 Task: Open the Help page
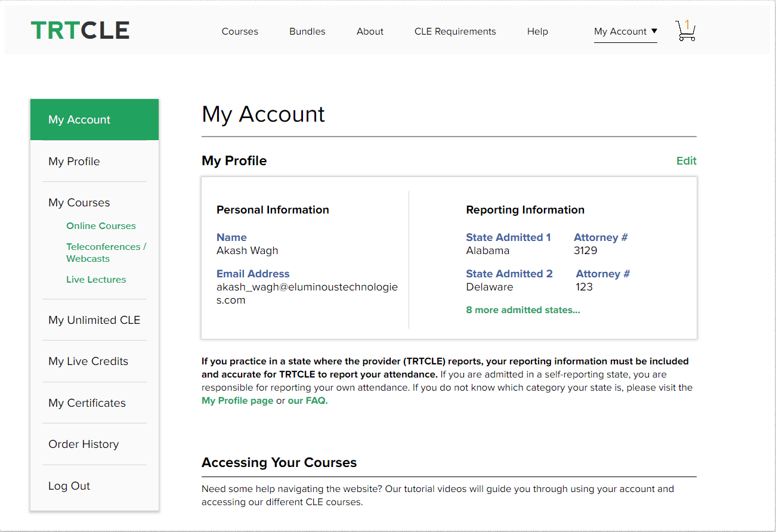point(537,31)
